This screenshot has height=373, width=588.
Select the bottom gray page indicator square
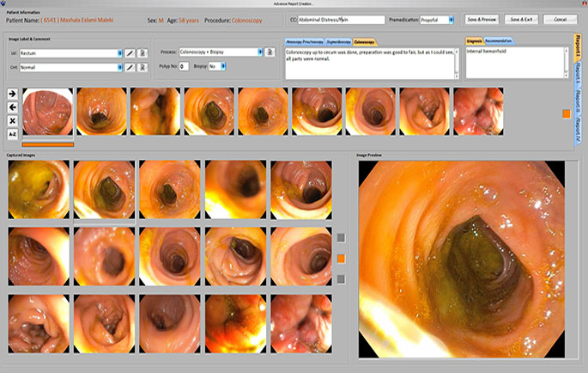pos(341,278)
